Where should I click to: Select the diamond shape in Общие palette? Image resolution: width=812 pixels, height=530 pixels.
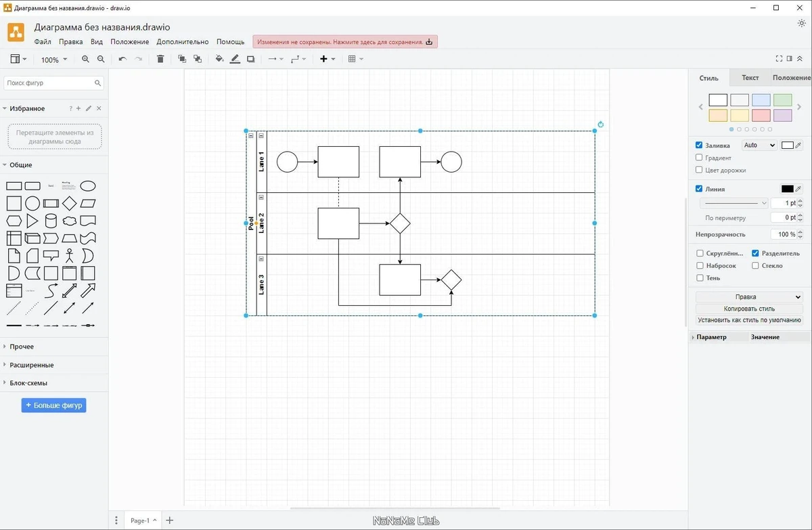tap(69, 203)
